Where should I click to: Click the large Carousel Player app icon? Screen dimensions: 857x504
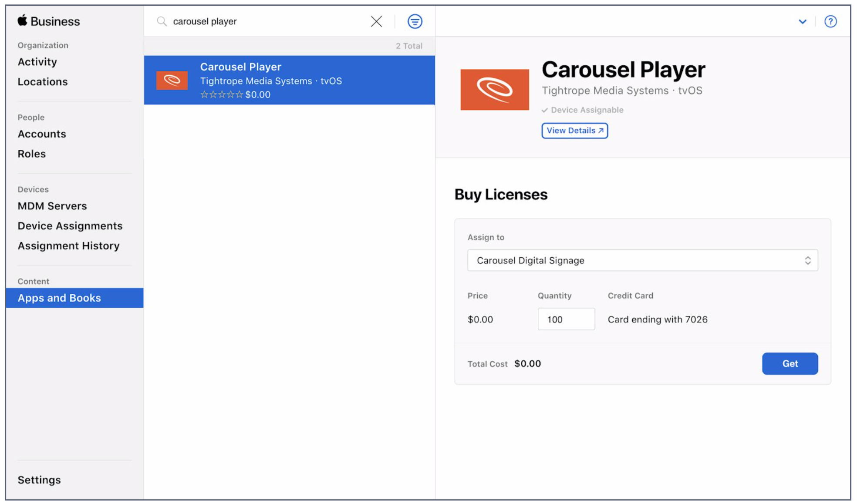pos(495,89)
